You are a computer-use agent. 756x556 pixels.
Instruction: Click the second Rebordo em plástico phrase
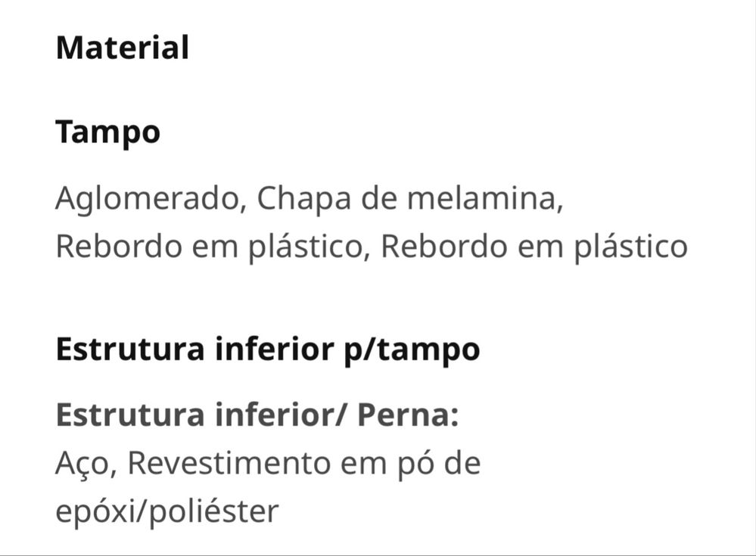(x=534, y=247)
